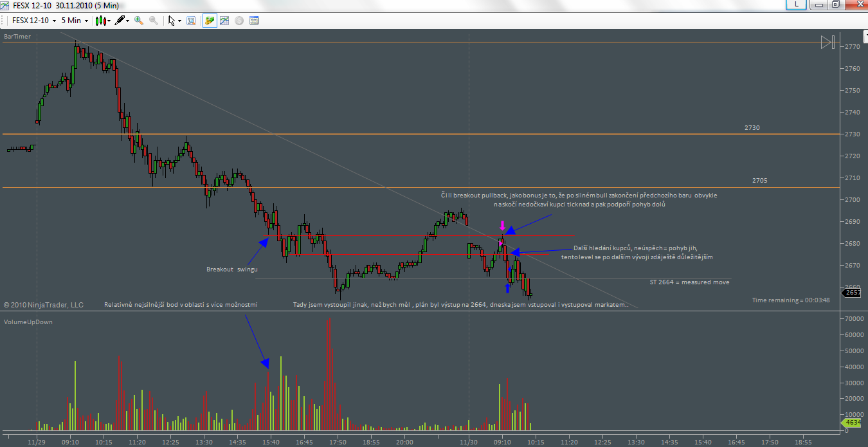Open the FESX 12-10 instrument dropdown
This screenshot has width=868, height=447.
[x=35, y=21]
